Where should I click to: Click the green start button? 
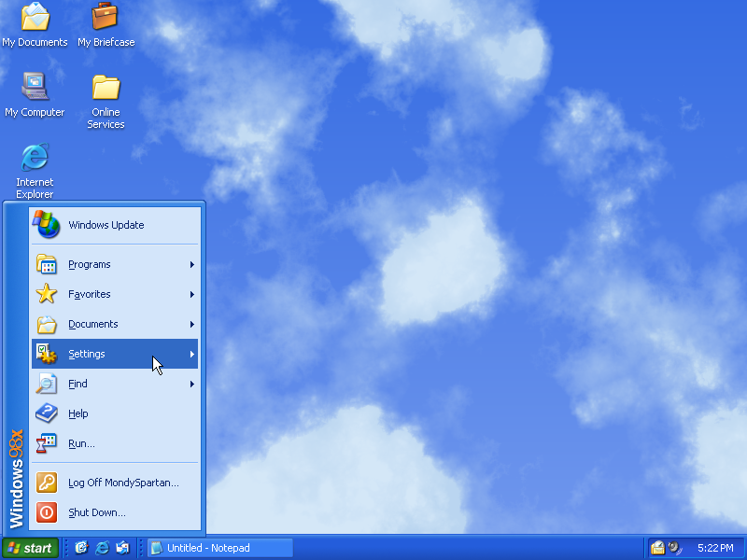tap(30, 548)
